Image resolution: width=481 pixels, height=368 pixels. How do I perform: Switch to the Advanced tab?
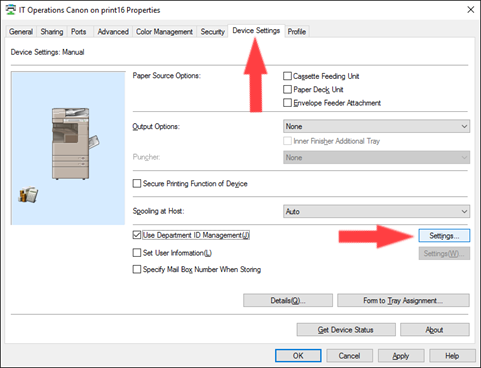pyautogui.click(x=113, y=32)
